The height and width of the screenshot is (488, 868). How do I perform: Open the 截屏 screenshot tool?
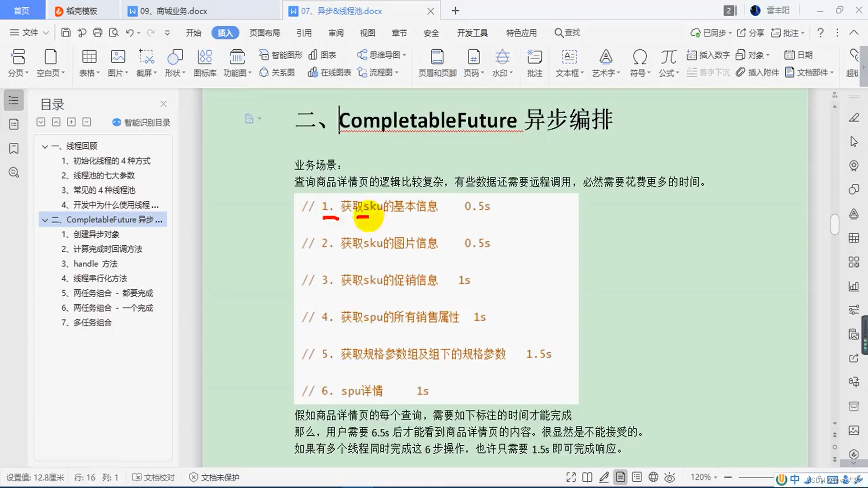coord(146,57)
